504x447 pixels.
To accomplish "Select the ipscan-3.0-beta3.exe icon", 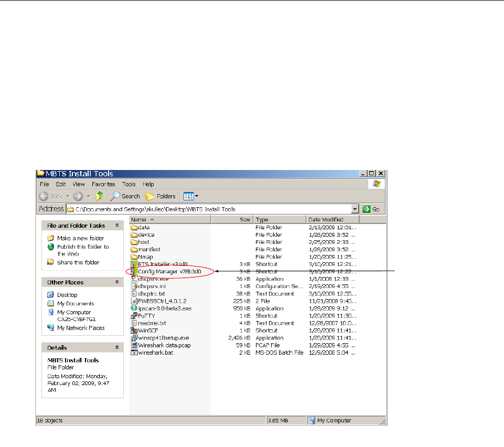I will [134, 308].
